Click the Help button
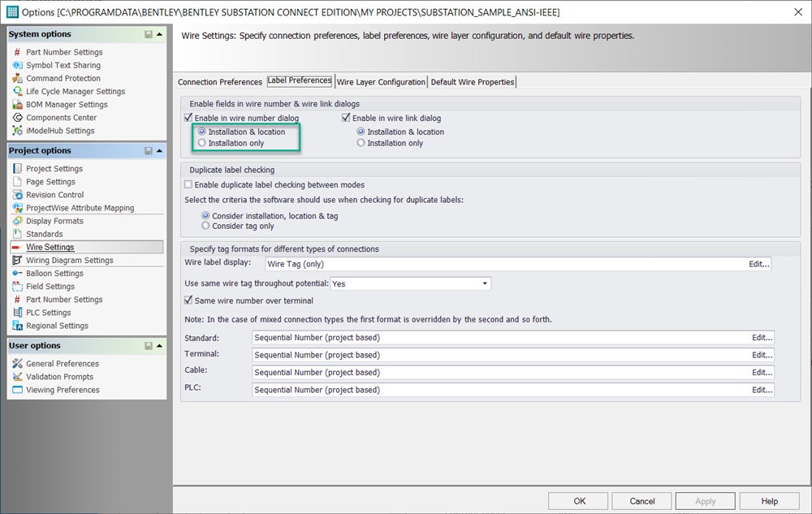Viewport: 812px width, 514px height. 769,501
